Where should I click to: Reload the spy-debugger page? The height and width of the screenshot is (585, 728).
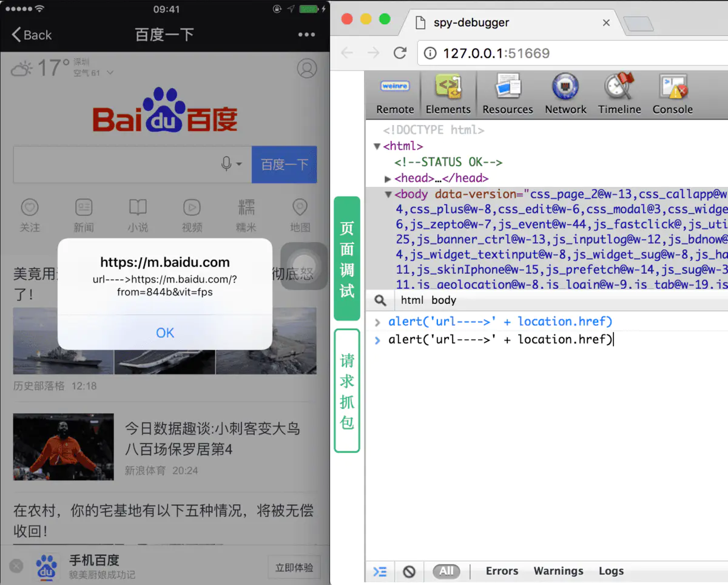[400, 53]
